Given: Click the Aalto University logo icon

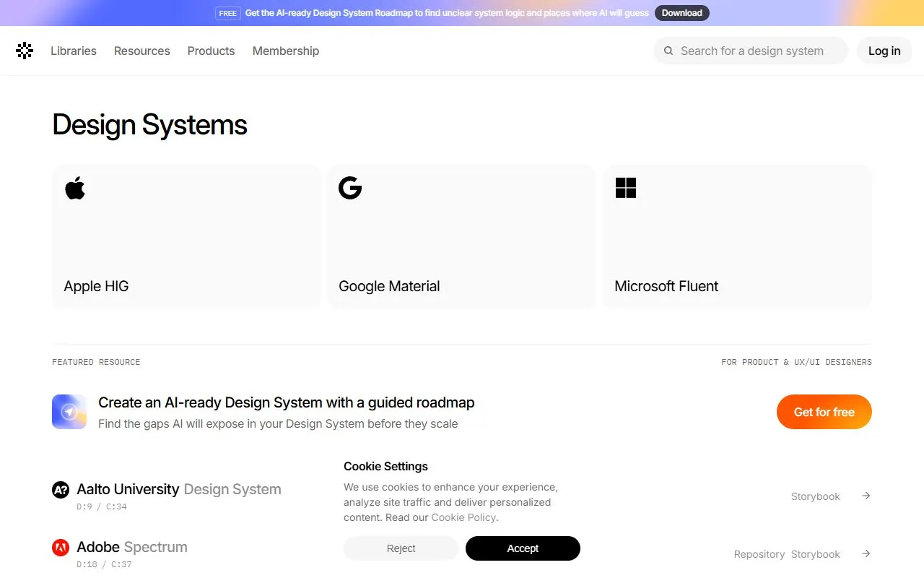Looking at the screenshot, I should tap(61, 490).
